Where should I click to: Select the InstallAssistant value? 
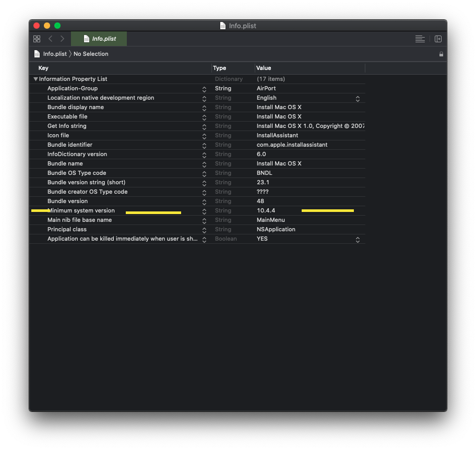[277, 135]
